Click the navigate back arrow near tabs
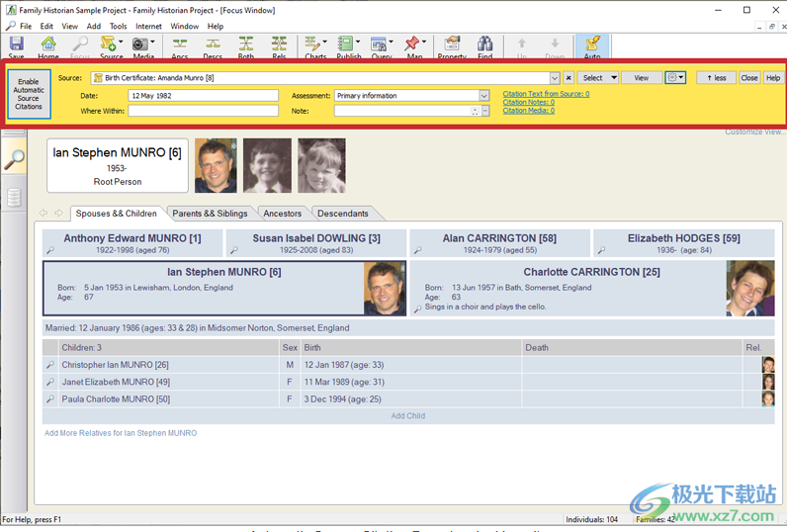The width and height of the screenshot is (787, 532). (44, 213)
